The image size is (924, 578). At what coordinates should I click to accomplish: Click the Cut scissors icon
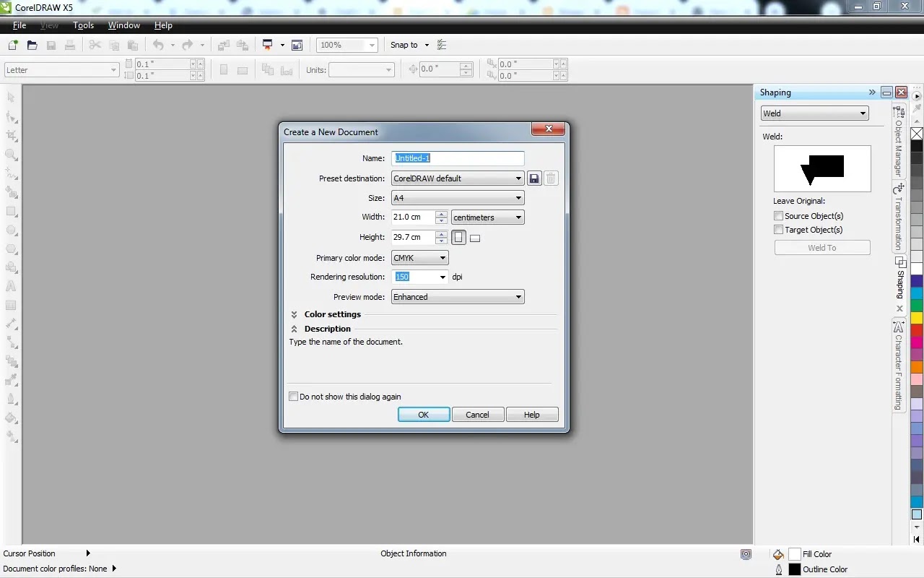point(95,45)
